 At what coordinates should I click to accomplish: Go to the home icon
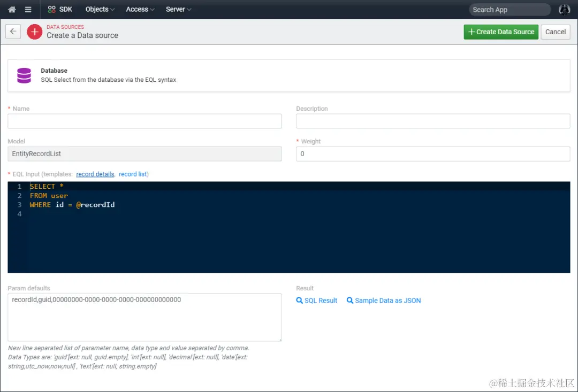click(12, 10)
